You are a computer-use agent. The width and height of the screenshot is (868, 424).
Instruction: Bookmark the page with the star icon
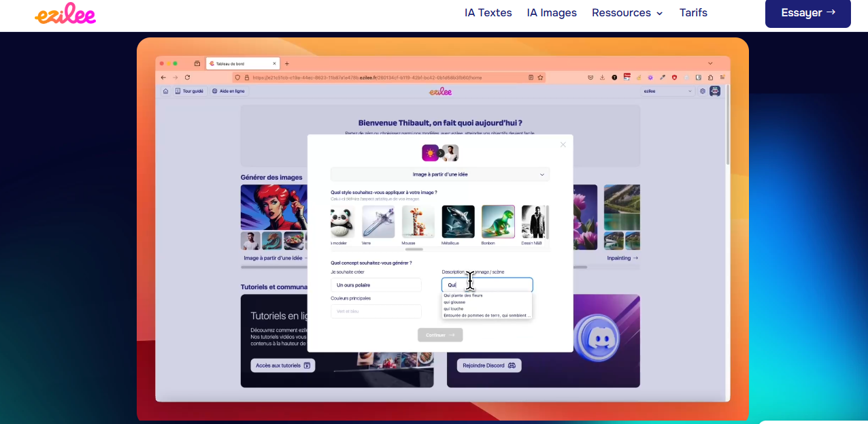coord(540,78)
